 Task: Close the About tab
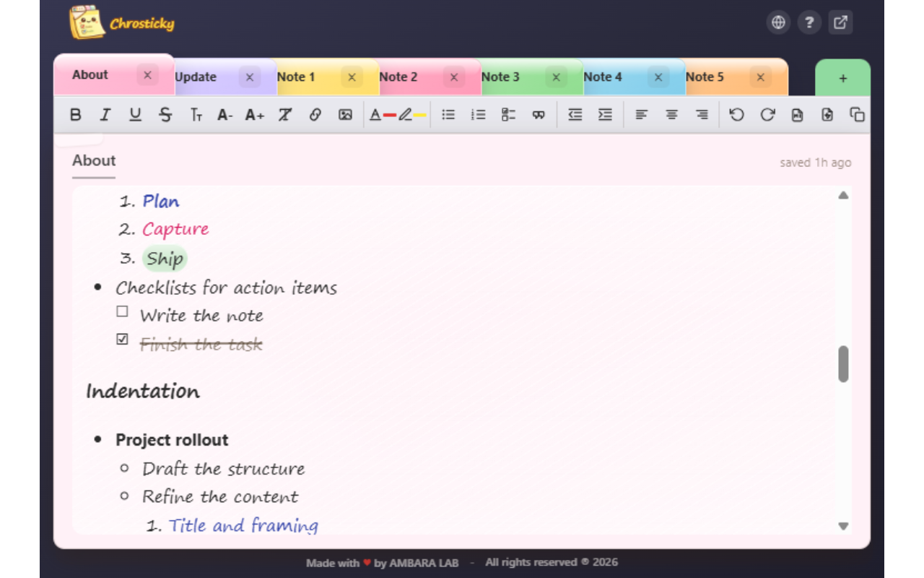[147, 75]
